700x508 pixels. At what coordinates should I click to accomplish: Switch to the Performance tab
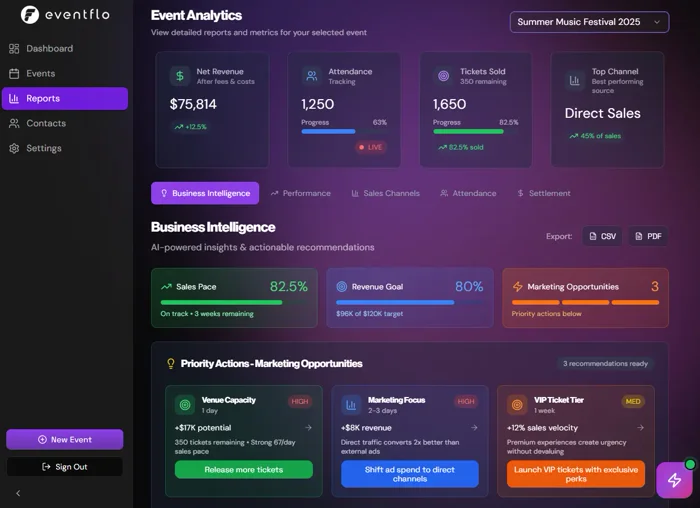click(x=300, y=193)
